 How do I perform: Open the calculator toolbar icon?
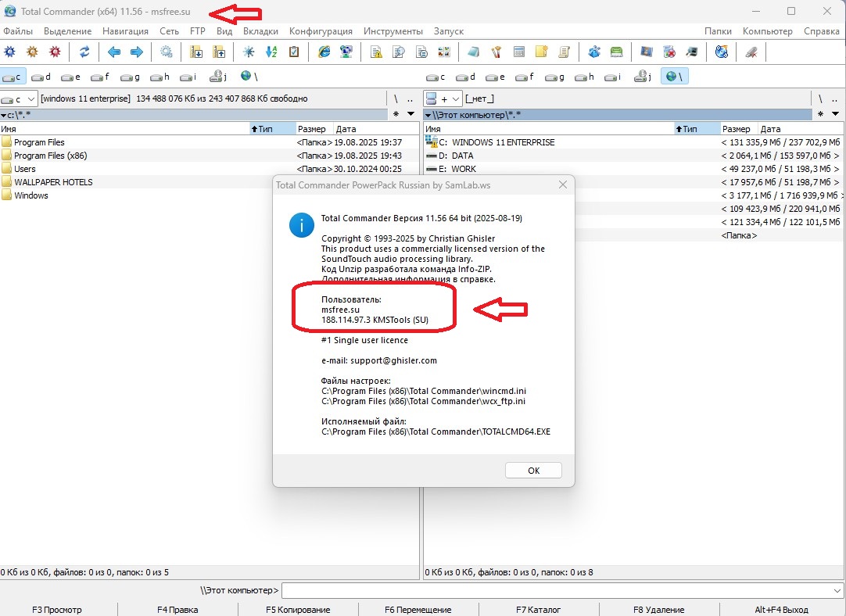518,52
